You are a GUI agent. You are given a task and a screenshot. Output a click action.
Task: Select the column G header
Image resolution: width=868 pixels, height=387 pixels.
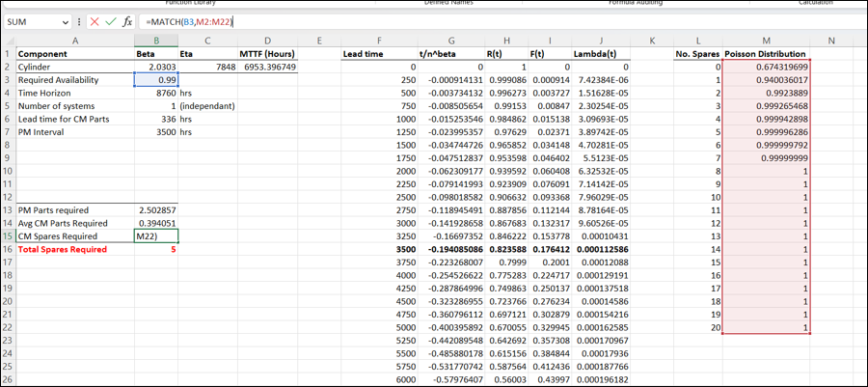(451, 41)
